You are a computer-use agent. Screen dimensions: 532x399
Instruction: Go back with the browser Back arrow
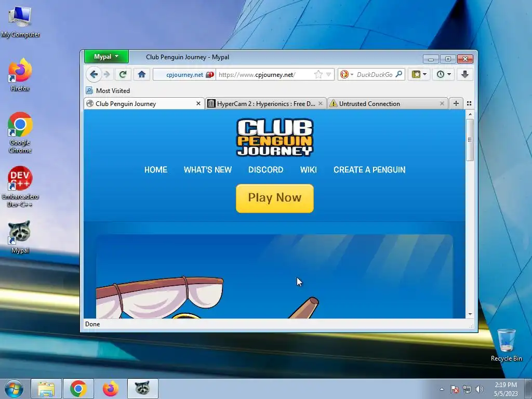[x=94, y=74]
